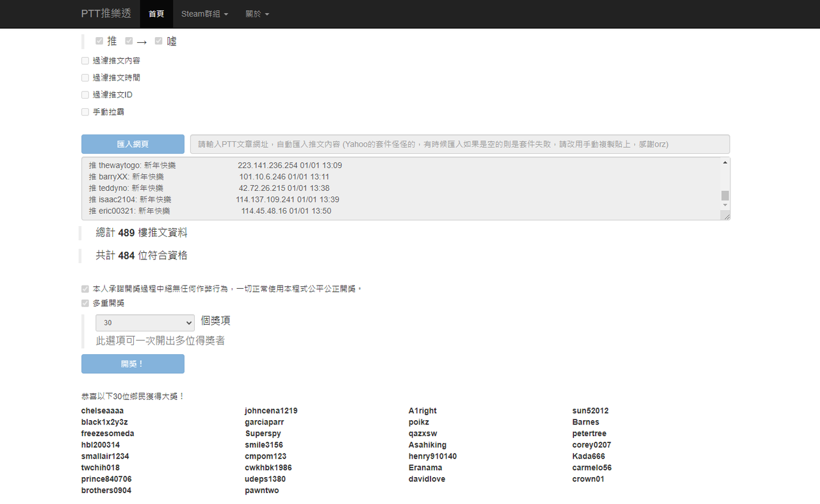The height and width of the screenshot is (504, 820).
Task: Click the 開獎！ button
Action: tap(133, 364)
